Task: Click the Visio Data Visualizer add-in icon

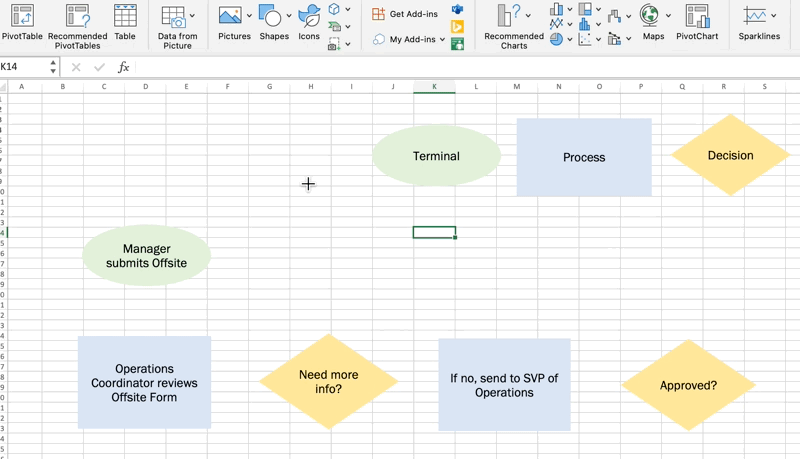Action: [x=458, y=9]
